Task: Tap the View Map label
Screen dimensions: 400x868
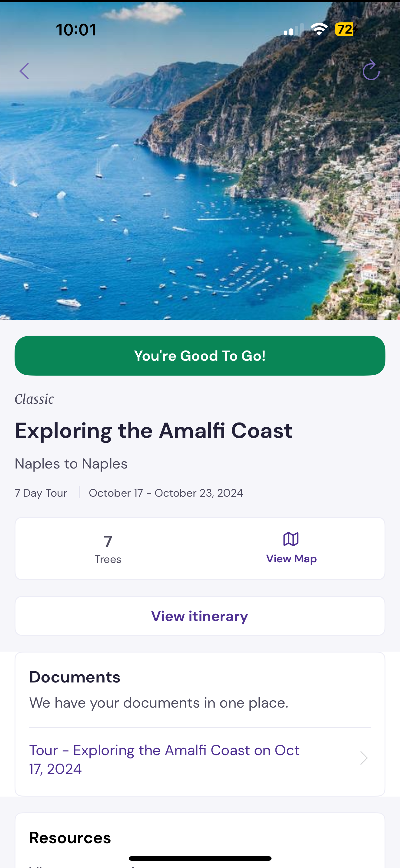Action: (x=291, y=559)
